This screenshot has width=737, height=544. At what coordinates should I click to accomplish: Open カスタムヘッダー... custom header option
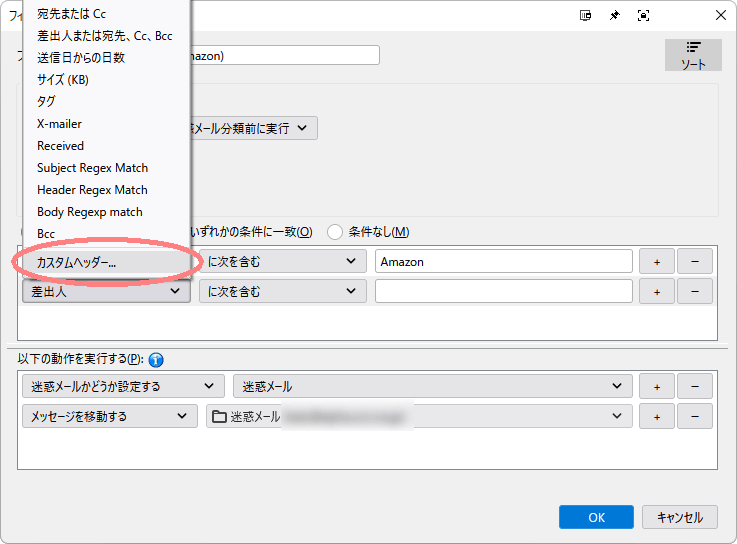pos(107,262)
